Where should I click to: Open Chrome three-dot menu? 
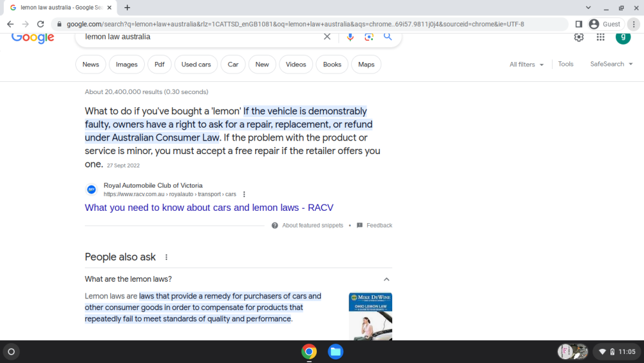click(634, 24)
